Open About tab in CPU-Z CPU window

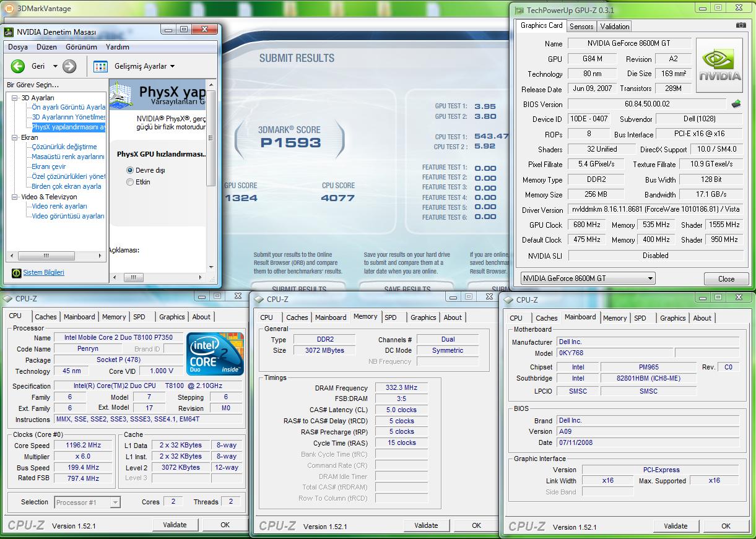201,317
